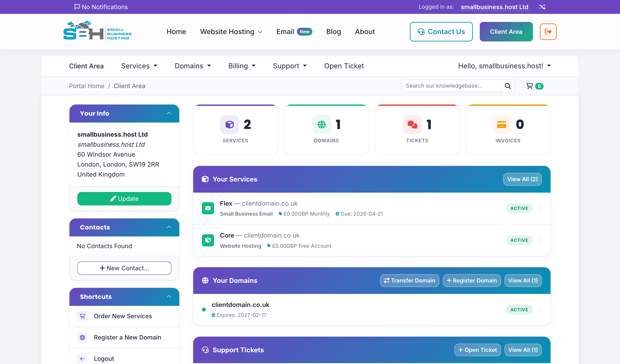
Task: Click View All (2) in Your Services
Action: click(x=522, y=179)
